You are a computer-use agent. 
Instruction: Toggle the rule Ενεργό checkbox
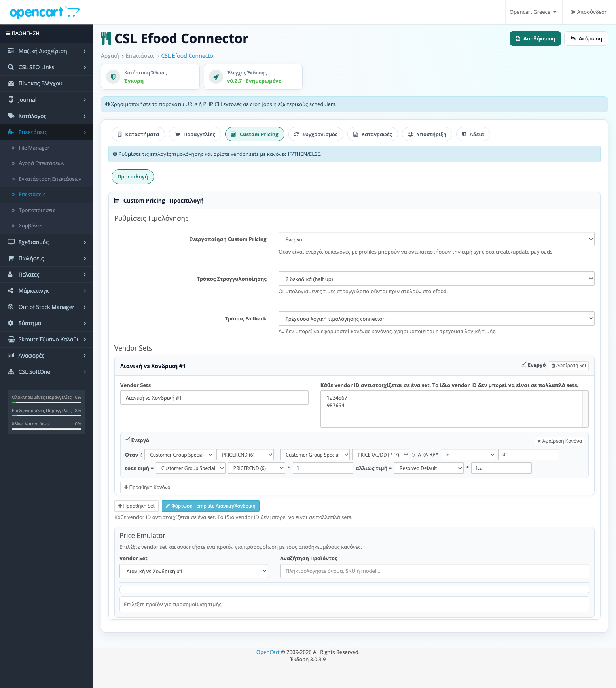click(127, 439)
